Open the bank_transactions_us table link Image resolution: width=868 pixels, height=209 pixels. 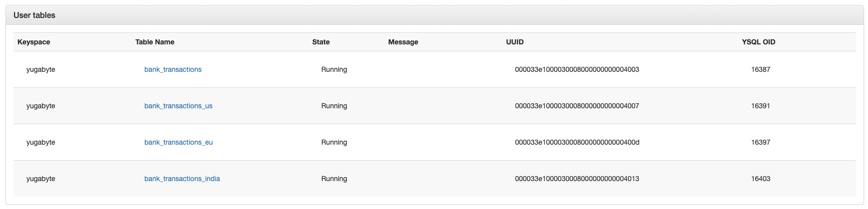point(178,106)
